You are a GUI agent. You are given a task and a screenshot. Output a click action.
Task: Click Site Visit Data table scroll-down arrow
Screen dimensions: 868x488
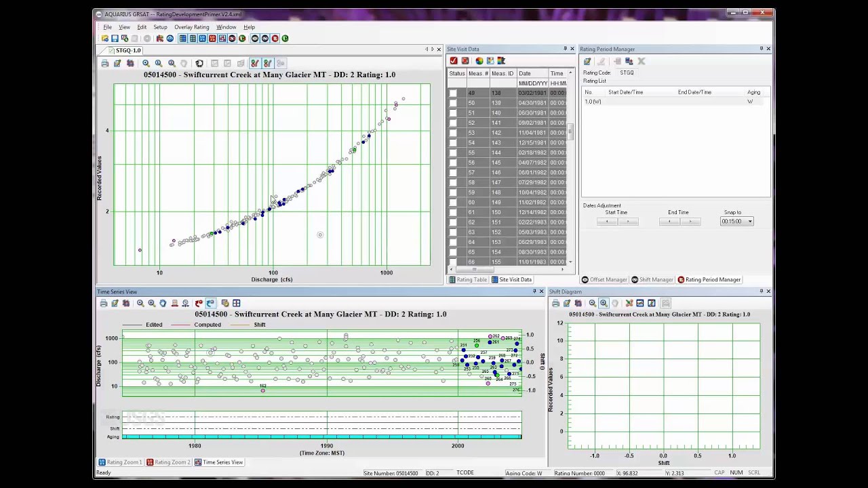pos(570,262)
